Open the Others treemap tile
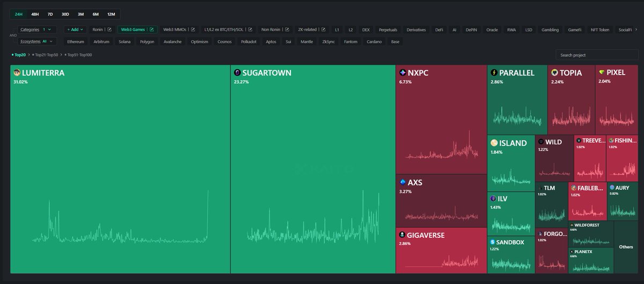The height and width of the screenshot is (284, 644). click(626, 247)
